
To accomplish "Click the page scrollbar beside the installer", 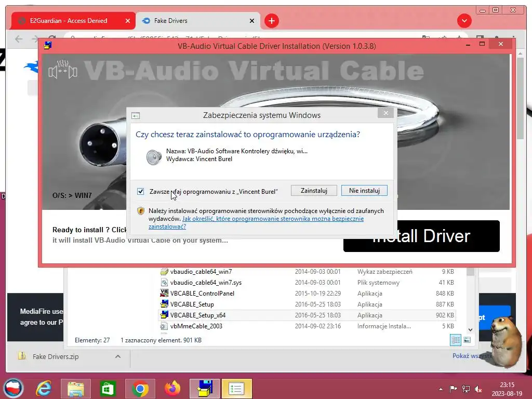I will pyautogui.click(x=521, y=98).
